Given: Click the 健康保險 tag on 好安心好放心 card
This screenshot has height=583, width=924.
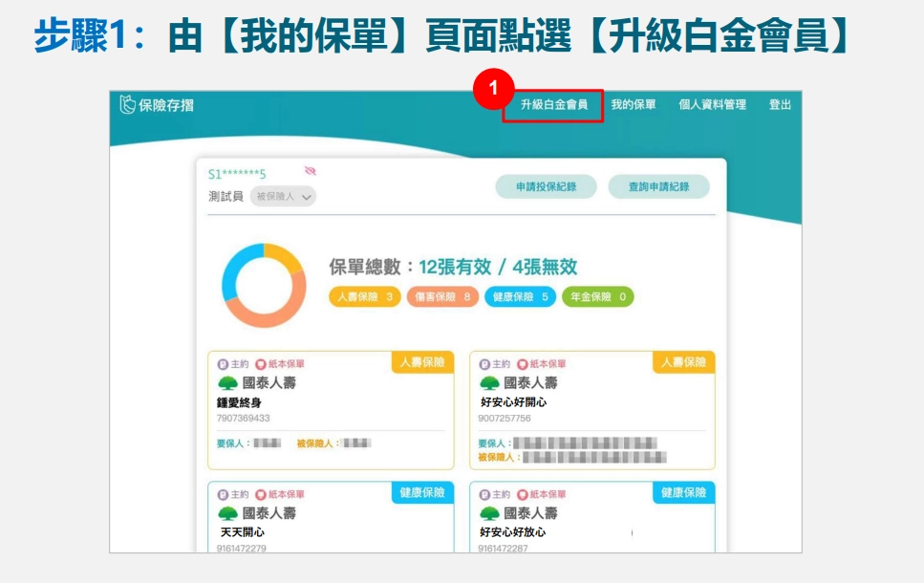Looking at the screenshot, I should pos(683,492).
